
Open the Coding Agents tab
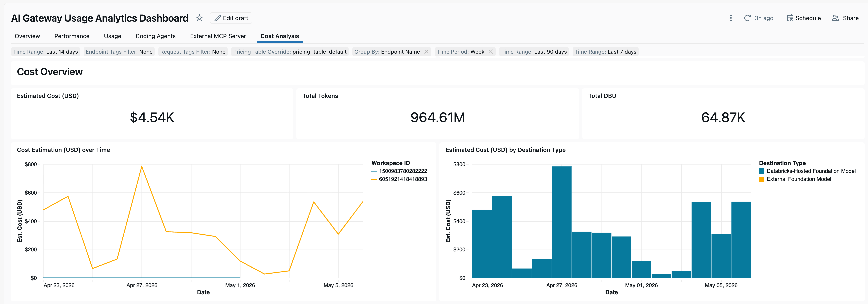(155, 36)
